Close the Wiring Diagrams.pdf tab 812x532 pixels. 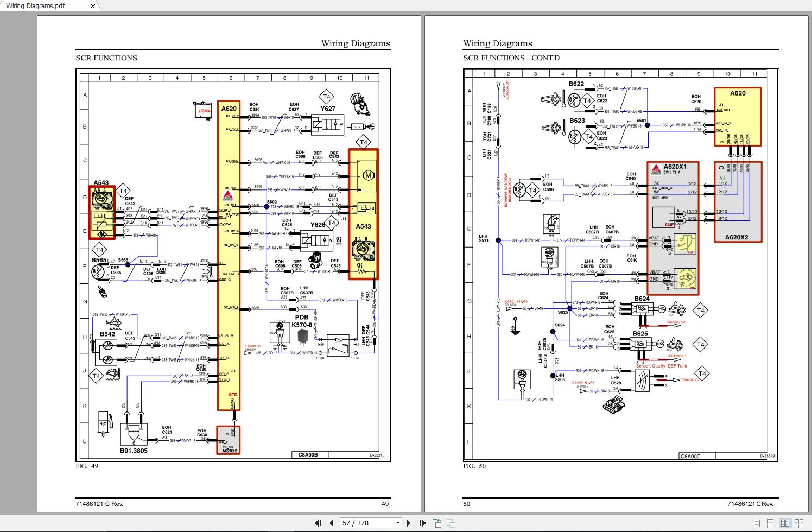(92, 6)
